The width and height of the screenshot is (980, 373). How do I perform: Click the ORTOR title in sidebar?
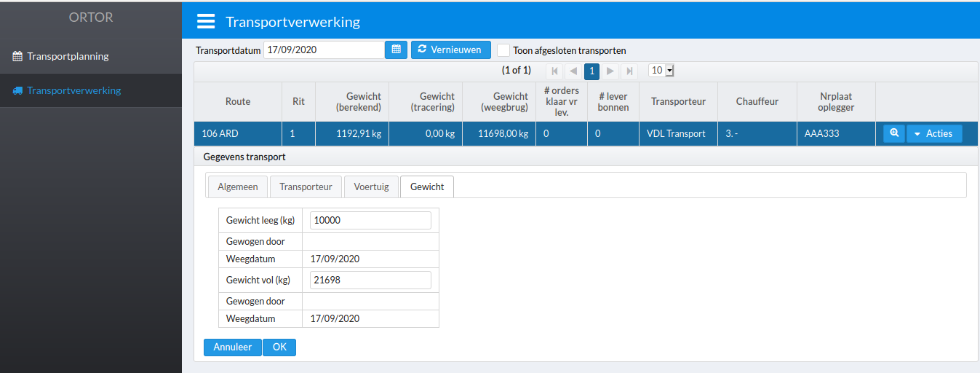coord(91,17)
